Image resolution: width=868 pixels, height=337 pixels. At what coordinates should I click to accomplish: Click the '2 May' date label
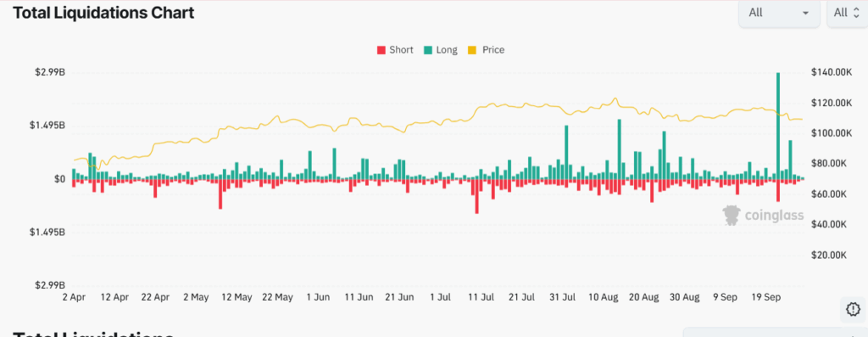pos(195,298)
